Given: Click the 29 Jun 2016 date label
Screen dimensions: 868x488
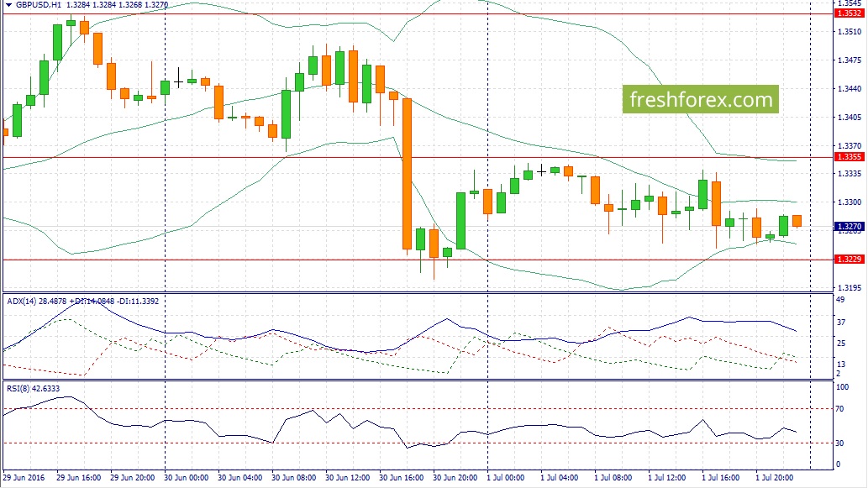Looking at the screenshot, I should [x=26, y=477].
